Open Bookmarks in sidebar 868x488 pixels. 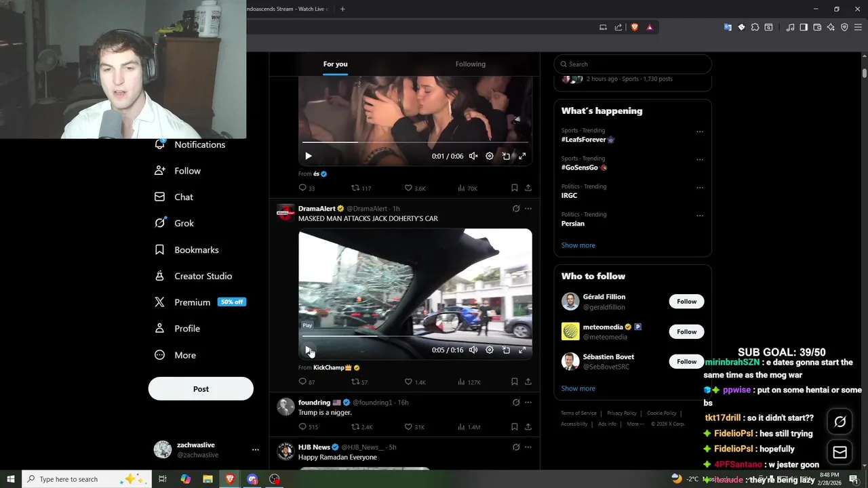(186, 249)
